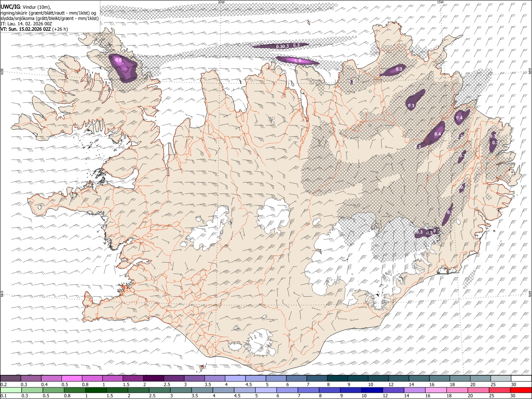Click the pale green 0.1–0.3 rain swatch
The height and width of the screenshot is (399, 532).
(x=11, y=390)
